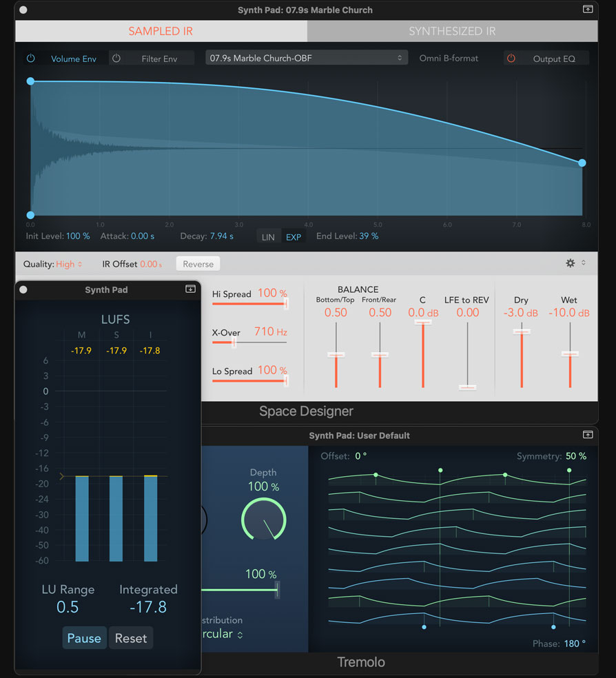Close the Synth Pad loudness meter window
This screenshot has height=678, width=616.
tap(23, 289)
